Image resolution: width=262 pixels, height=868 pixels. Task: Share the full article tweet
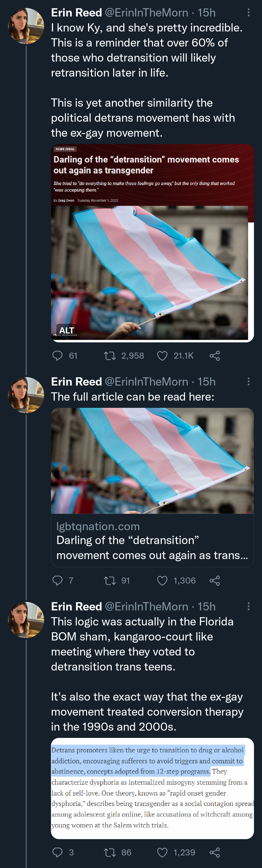[215, 580]
